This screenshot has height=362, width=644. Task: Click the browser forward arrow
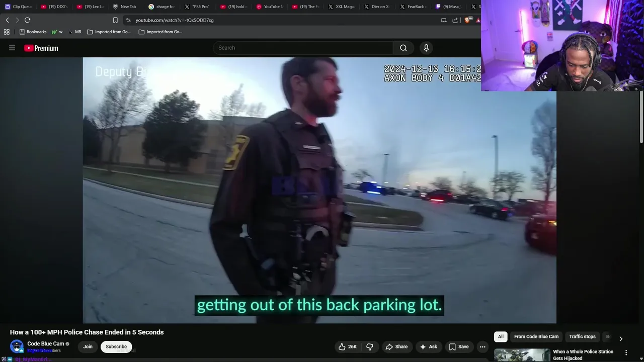click(17, 20)
